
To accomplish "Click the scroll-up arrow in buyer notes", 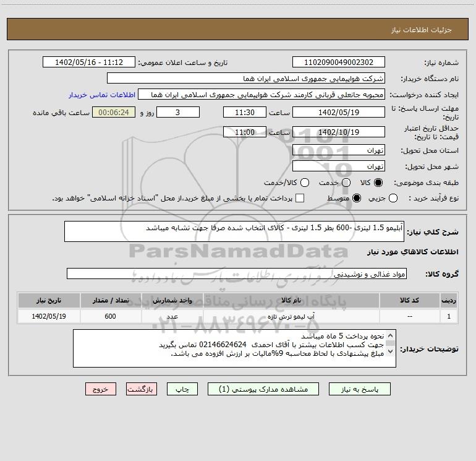I will point(391,336).
